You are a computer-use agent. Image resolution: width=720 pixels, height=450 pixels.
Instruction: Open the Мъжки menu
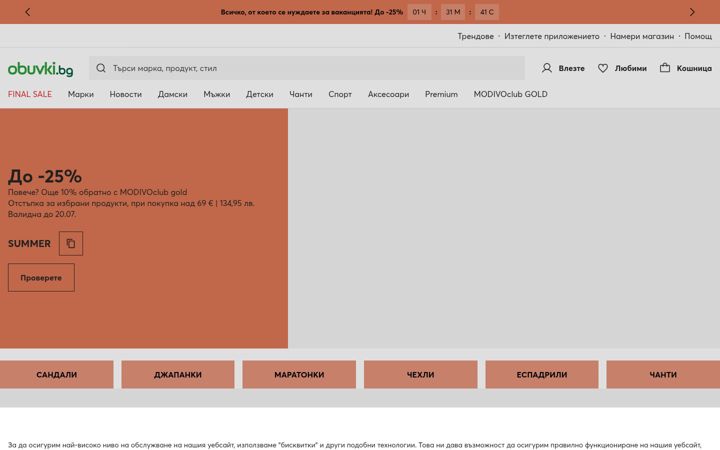pyautogui.click(x=217, y=94)
